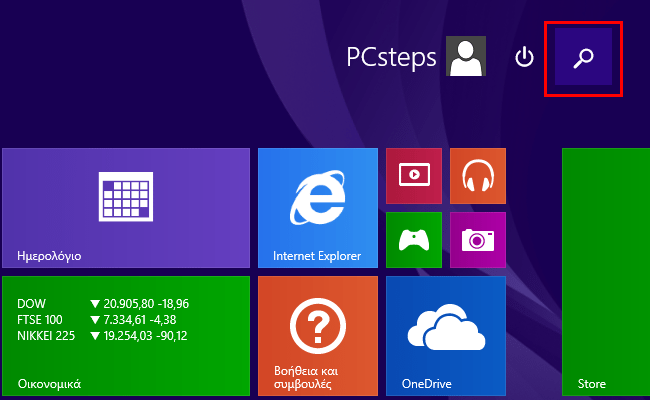The width and height of the screenshot is (651, 400).
Task: Click the OneDrive tile caption
Action: (429, 383)
